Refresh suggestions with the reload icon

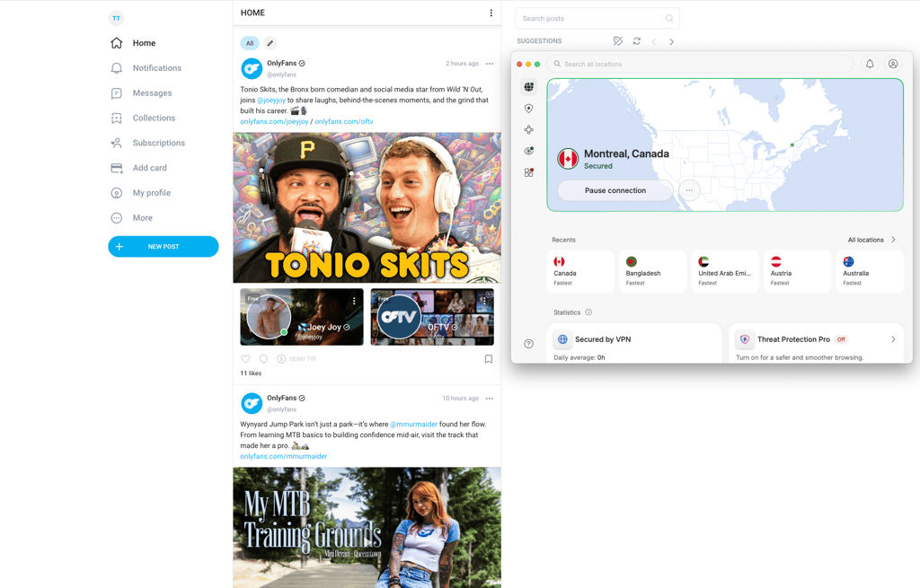(637, 41)
